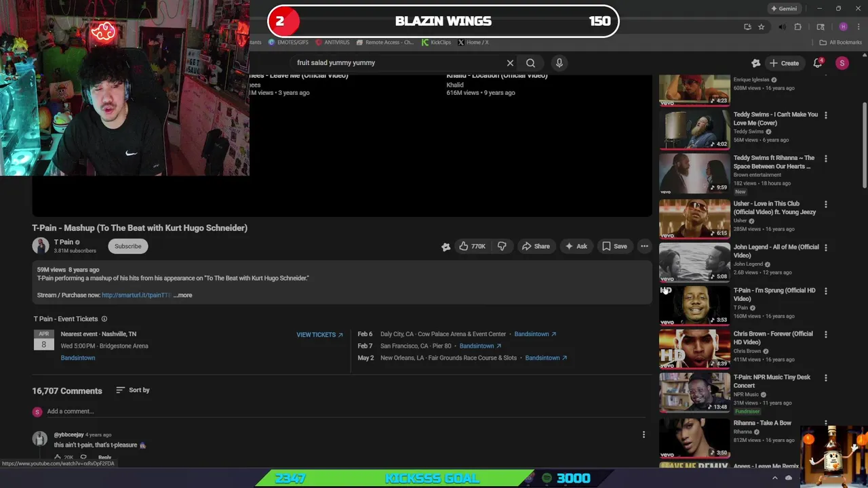Viewport: 868px width, 488px height.
Task: Open Bandsintown link under Nashville event
Action: pos(78,358)
